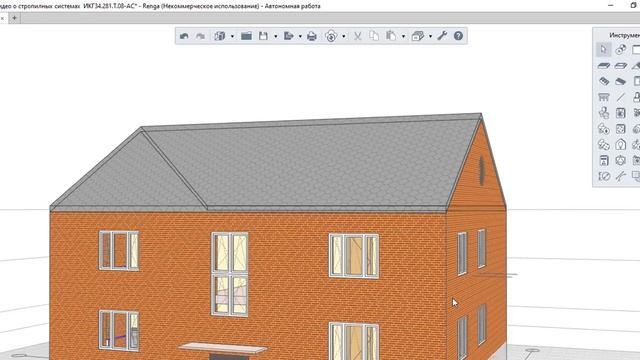The width and height of the screenshot is (640, 360).
Task: Open help with the question mark icon
Action: point(458,36)
